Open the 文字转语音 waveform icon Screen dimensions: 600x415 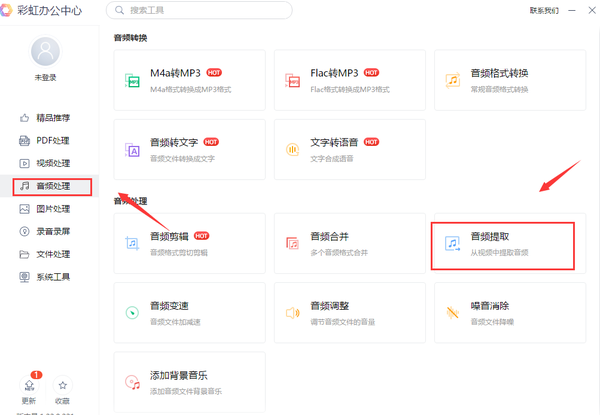coord(293,150)
